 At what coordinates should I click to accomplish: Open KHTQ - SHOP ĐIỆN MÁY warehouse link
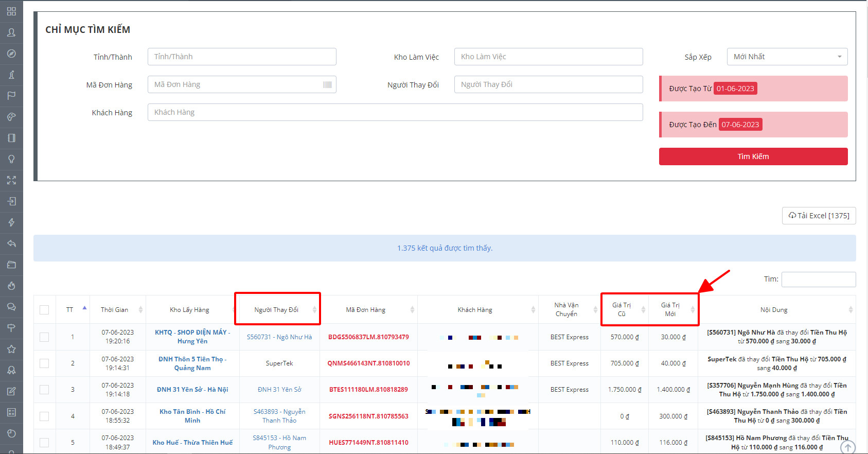pyautogui.click(x=192, y=337)
